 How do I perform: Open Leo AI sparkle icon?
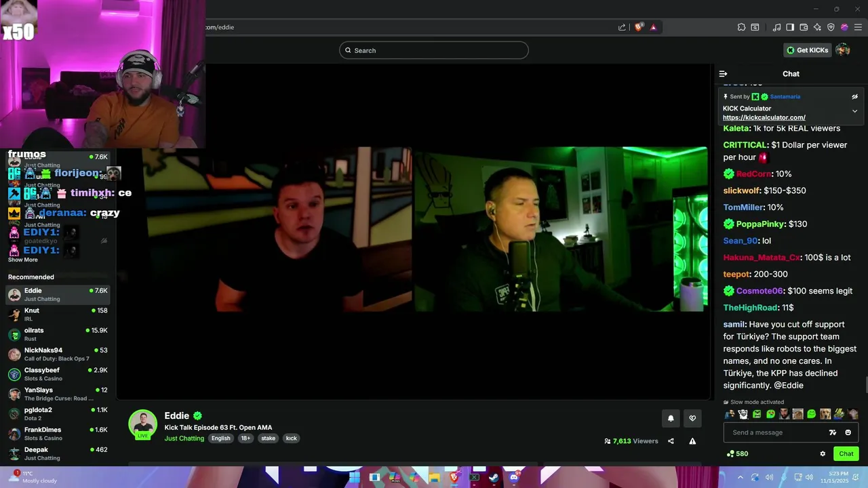(x=817, y=27)
